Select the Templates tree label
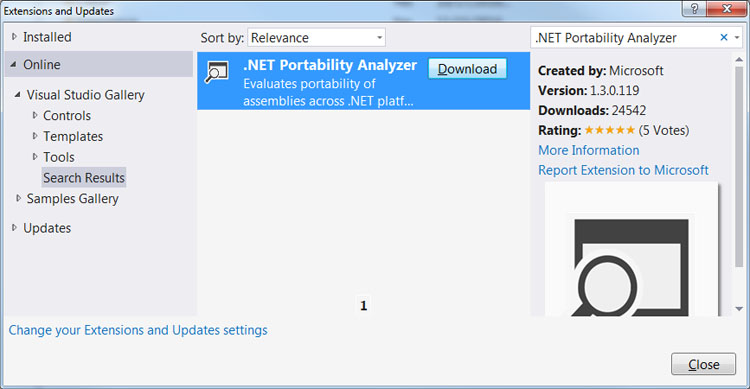Screen dimensions: 750x389 73,136
